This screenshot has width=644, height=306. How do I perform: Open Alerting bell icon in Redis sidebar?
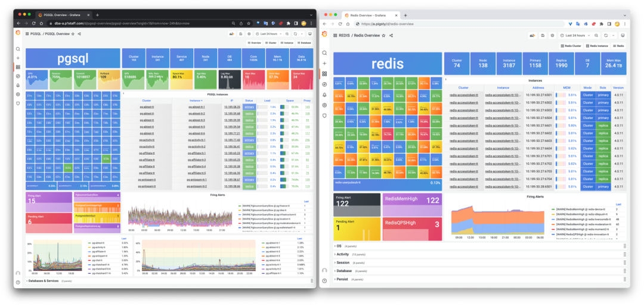point(324,95)
